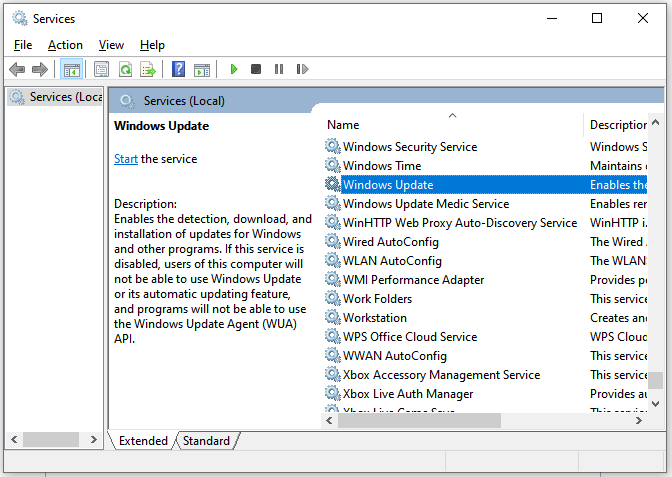
Task: Click gear icon beside Workstation
Action: coord(332,317)
